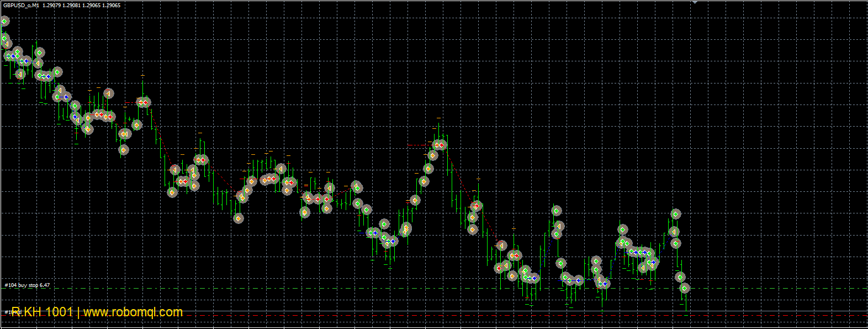868x329 pixels.
Task: Click the trade marker directly under chart title
Action: (4, 22)
